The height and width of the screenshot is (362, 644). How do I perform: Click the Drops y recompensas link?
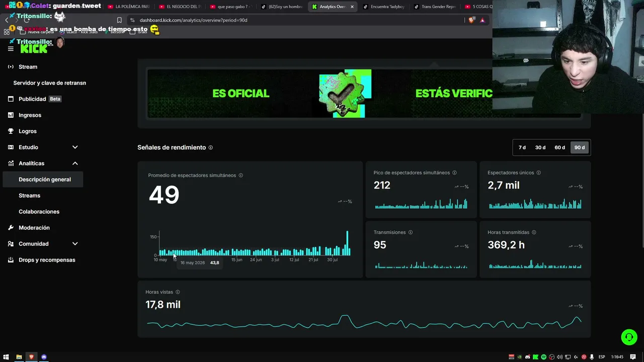coord(47,260)
